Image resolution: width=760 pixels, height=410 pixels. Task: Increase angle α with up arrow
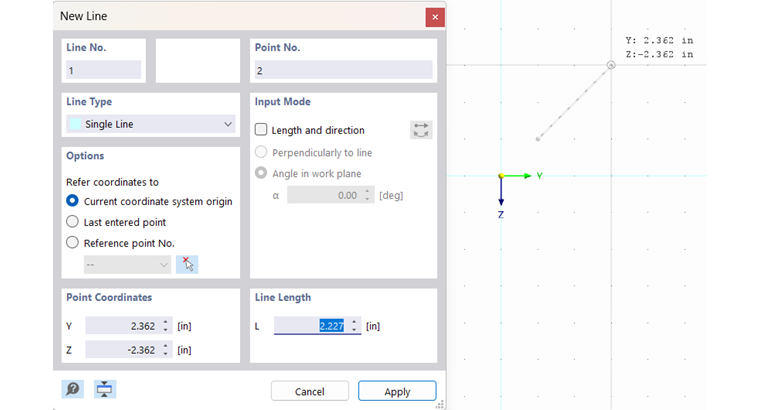pyautogui.click(x=367, y=191)
